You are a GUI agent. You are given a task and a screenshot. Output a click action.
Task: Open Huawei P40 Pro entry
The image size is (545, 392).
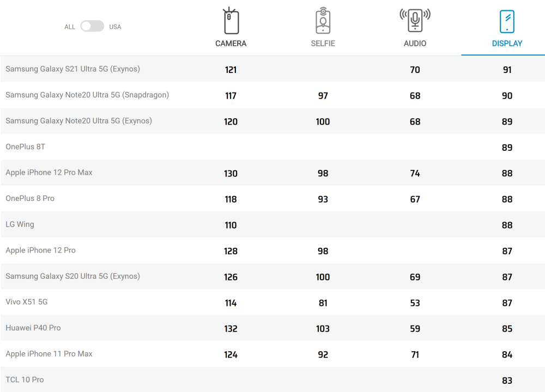click(33, 328)
